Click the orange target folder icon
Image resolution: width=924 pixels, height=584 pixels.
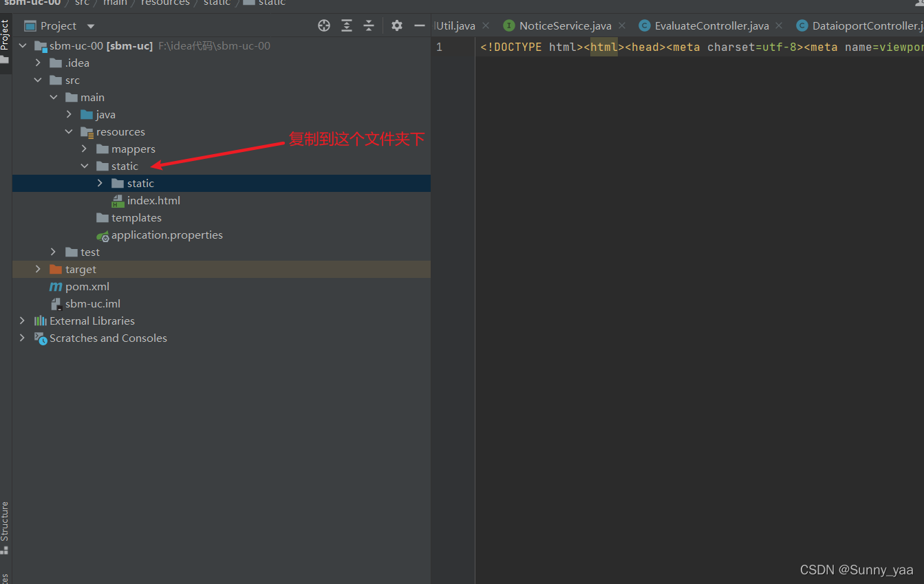click(56, 269)
